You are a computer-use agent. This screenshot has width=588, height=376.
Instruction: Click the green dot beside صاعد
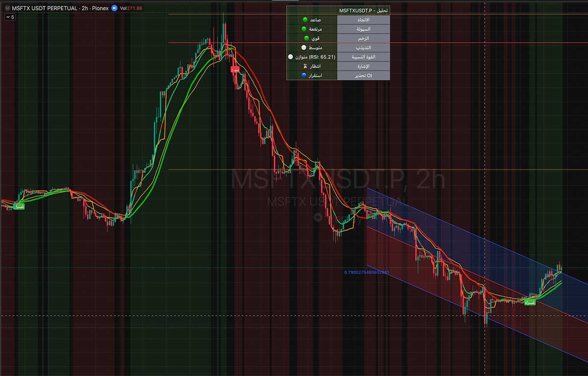click(x=305, y=20)
